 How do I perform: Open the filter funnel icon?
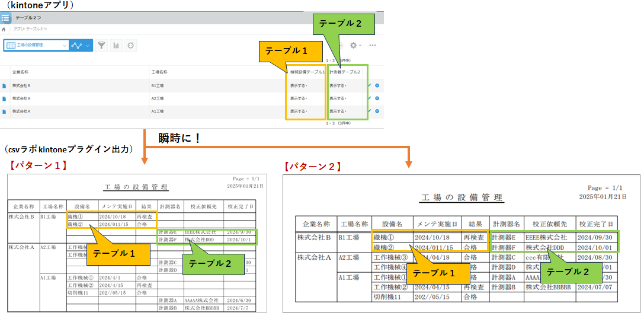pyautogui.click(x=101, y=46)
